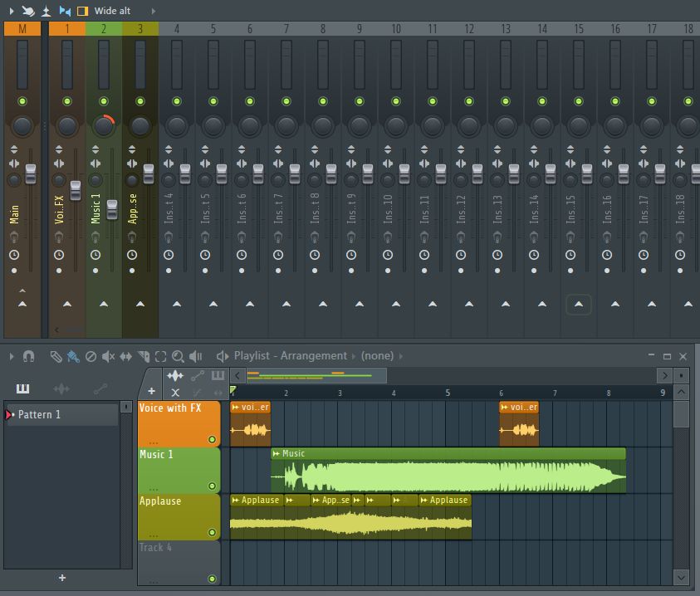Open latency compensation clock on Voi..FX track

[59, 255]
